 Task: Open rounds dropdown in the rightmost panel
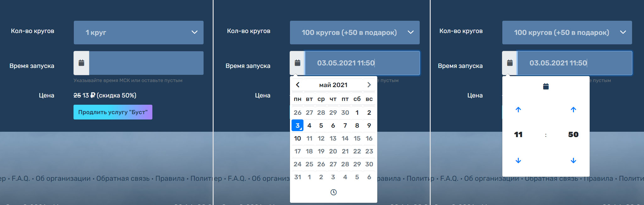tap(567, 32)
